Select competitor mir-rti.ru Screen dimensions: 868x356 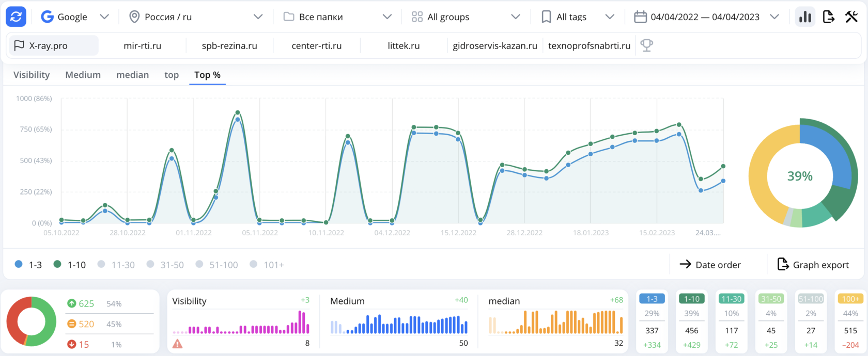tap(143, 45)
